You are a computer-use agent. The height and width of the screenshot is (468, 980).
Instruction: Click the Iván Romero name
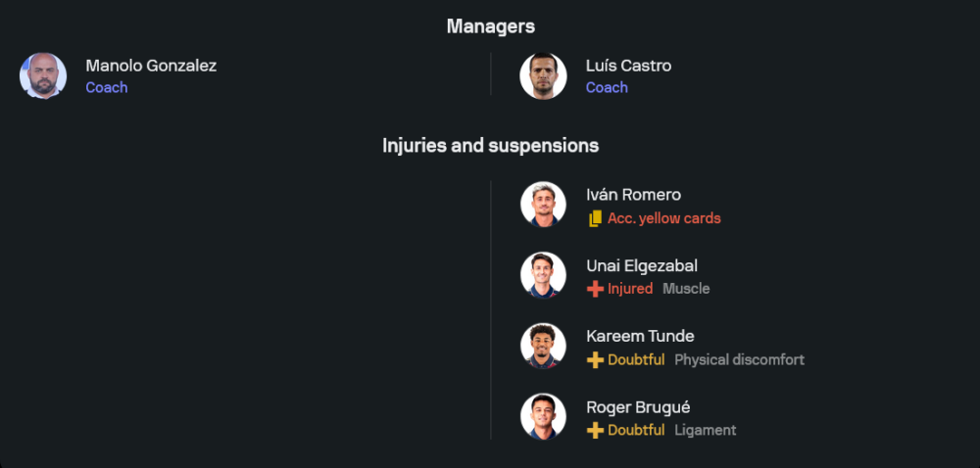click(x=633, y=195)
